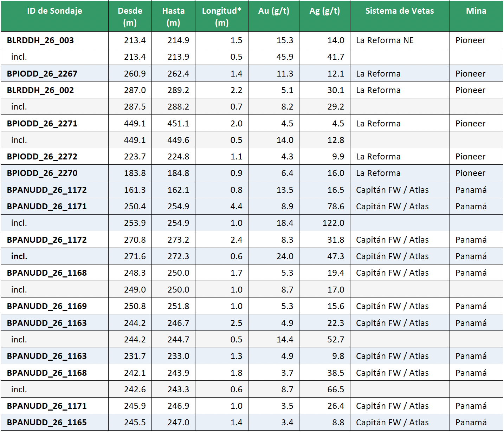The image size is (504, 432).
Task: Click the 78.6 silver value cell
Action: [324, 206]
